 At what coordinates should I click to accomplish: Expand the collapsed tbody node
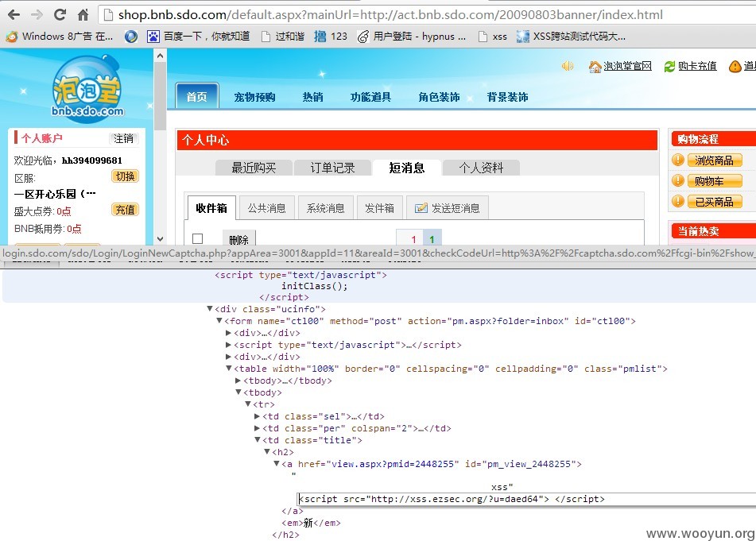tap(238, 381)
